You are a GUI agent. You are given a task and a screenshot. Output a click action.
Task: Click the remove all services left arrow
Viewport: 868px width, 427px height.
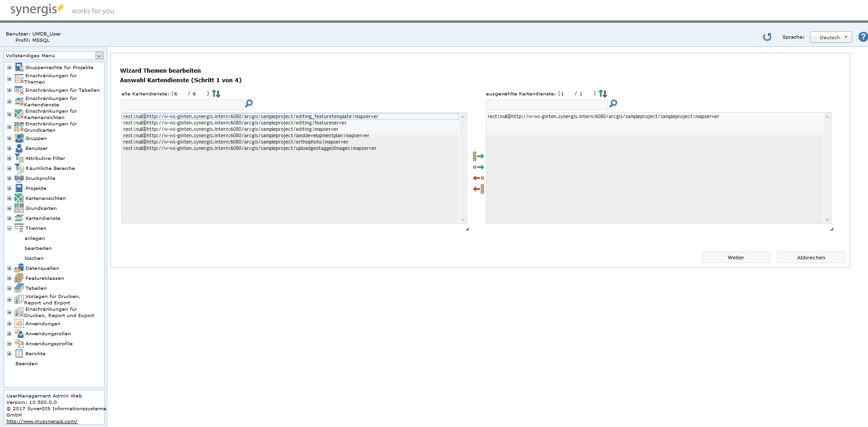tap(479, 189)
